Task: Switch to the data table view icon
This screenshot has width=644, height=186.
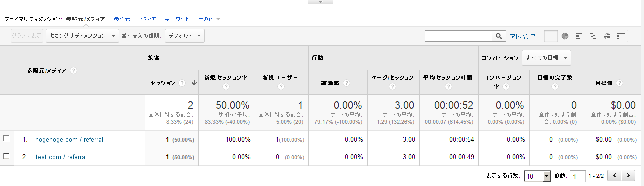Action: tap(551, 36)
